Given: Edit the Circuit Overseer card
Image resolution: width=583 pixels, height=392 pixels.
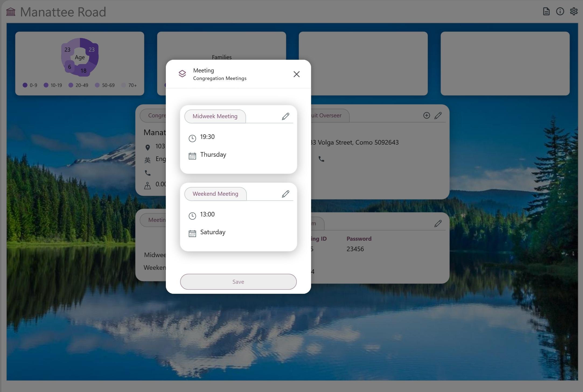Looking at the screenshot, I should [x=438, y=115].
